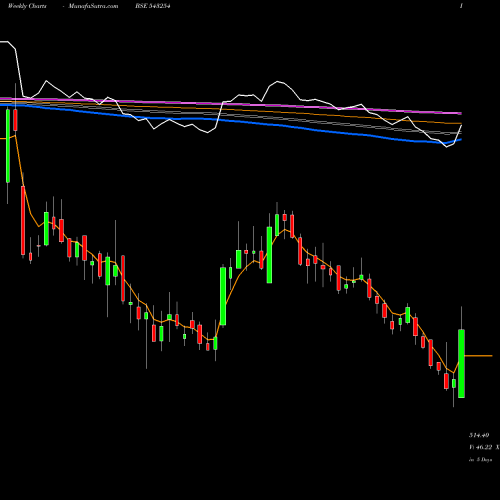Click the first green candle at chart start
500x500 pixels.
tap(8, 146)
